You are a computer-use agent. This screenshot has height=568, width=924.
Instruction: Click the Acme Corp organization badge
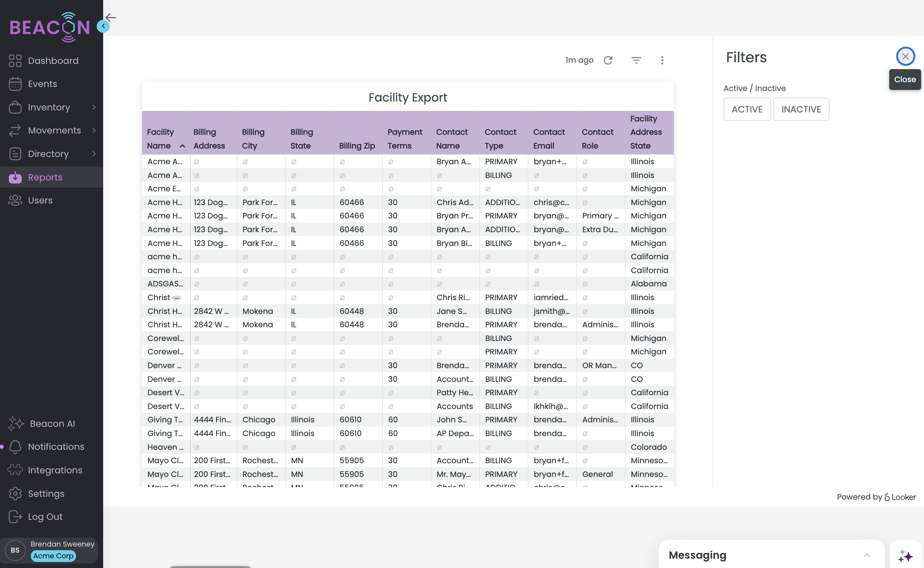[x=53, y=556]
